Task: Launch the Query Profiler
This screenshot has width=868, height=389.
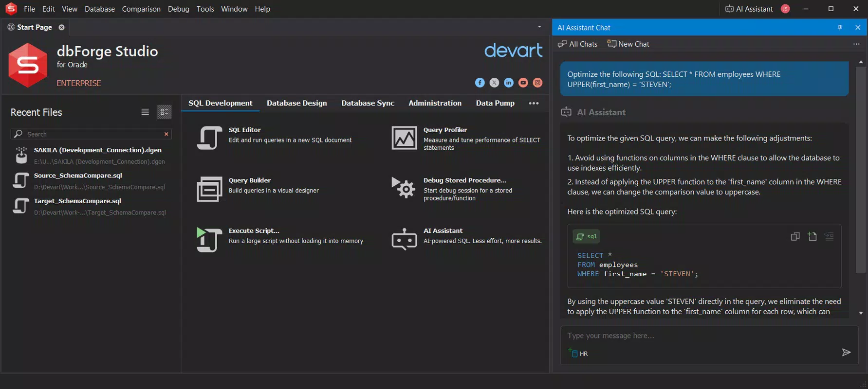Action: [x=466, y=138]
